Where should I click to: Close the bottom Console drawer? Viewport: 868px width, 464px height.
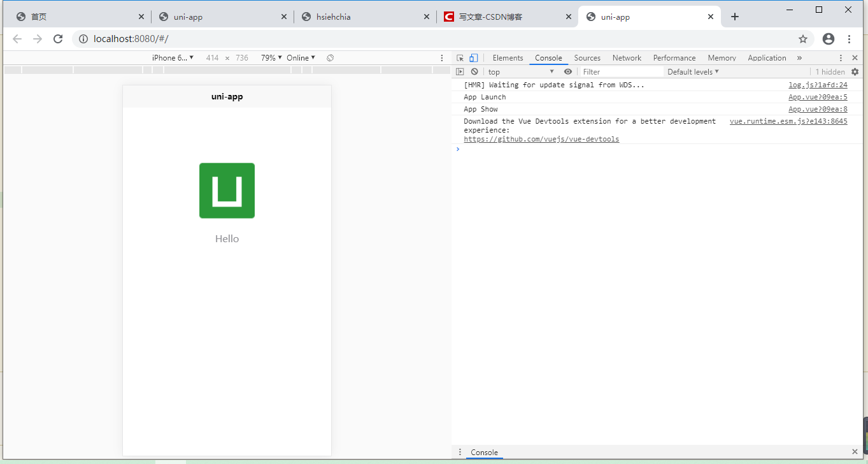pyautogui.click(x=855, y=453)
